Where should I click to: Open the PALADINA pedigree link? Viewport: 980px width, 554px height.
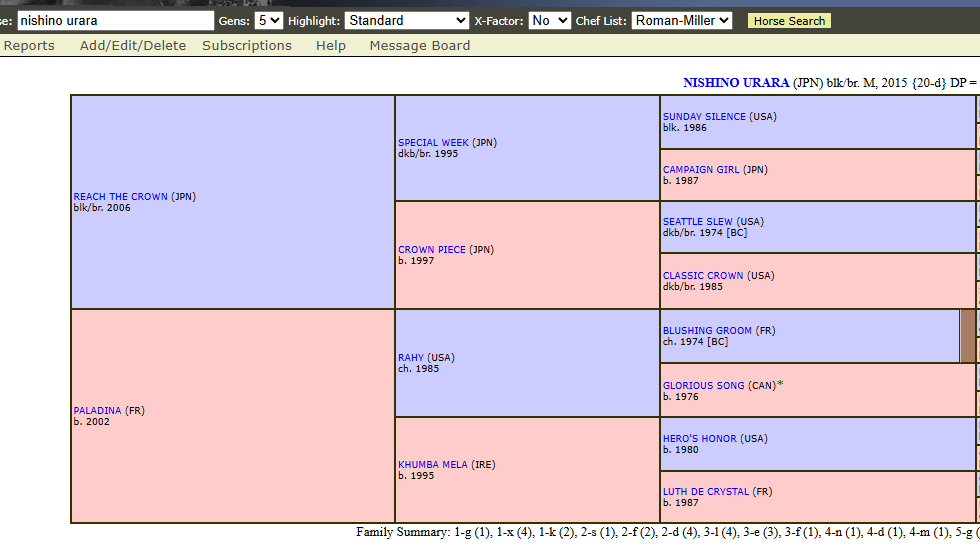pyautogui.click(x=97, y=411)
